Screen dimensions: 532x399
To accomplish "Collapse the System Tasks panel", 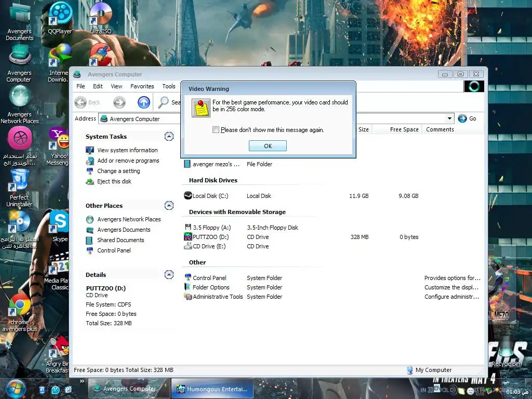I will coord(169,137).
